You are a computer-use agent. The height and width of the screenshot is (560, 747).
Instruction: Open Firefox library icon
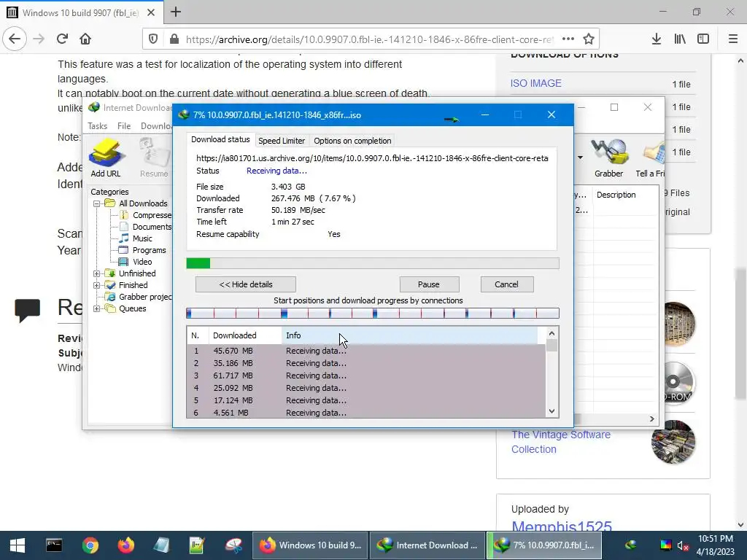(x=680, y=39)
